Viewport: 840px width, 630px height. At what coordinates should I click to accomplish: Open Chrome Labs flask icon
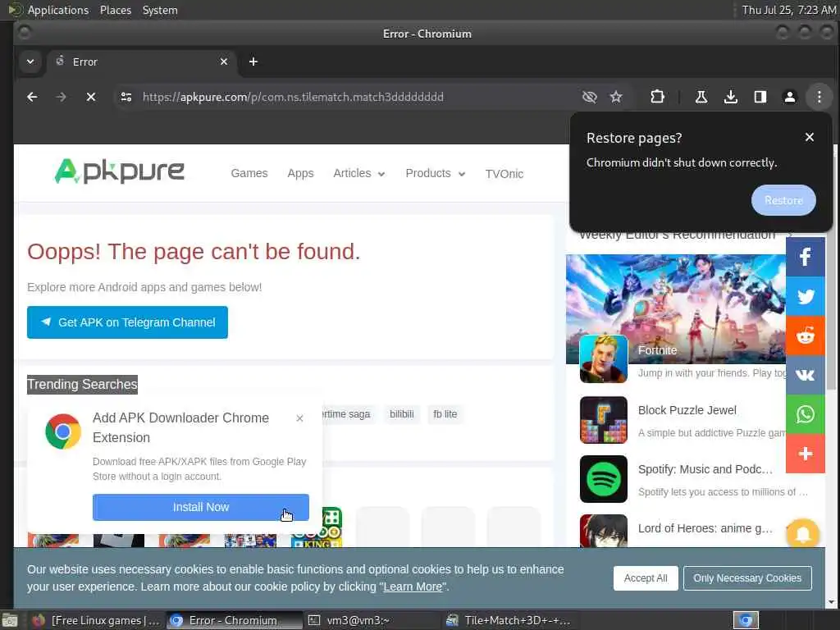[x=701, y=97]
